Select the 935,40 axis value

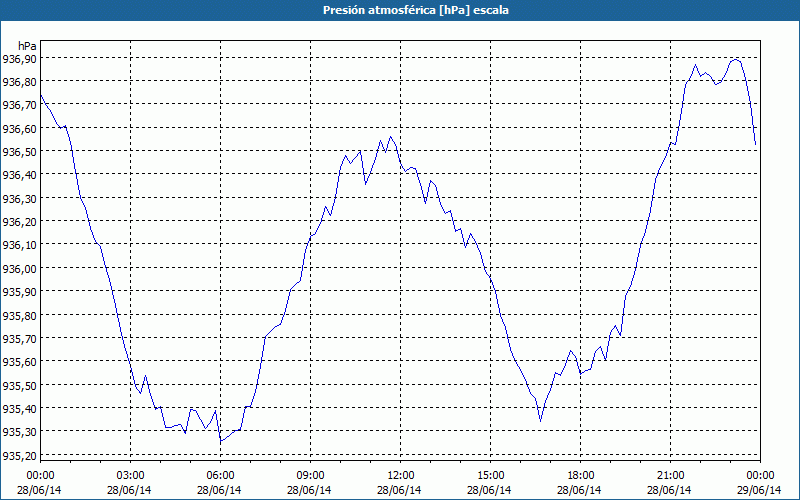pyautogui.click(x=20, y=408)
